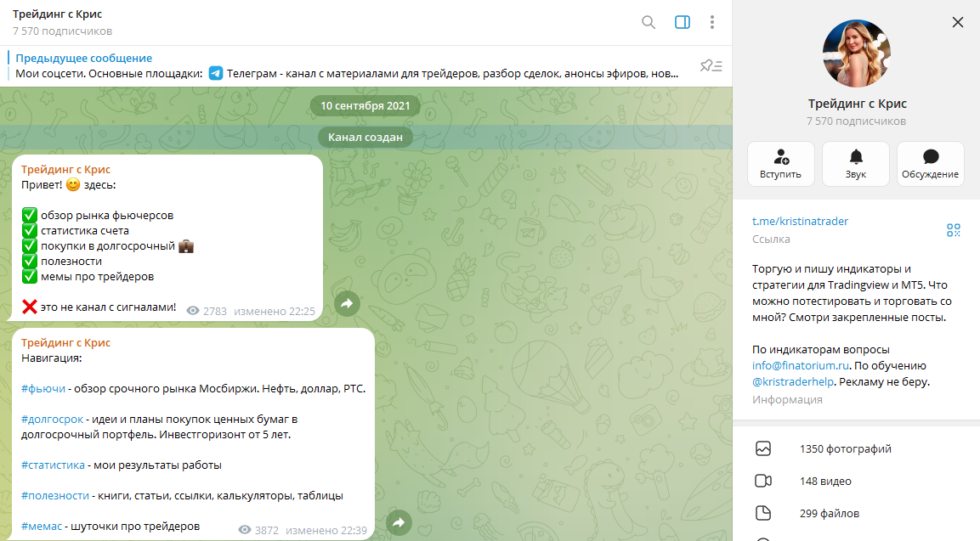Open the #мемас hashtag
The width and height of the screenshot is (980, 541).
click(x=42, y=527)
